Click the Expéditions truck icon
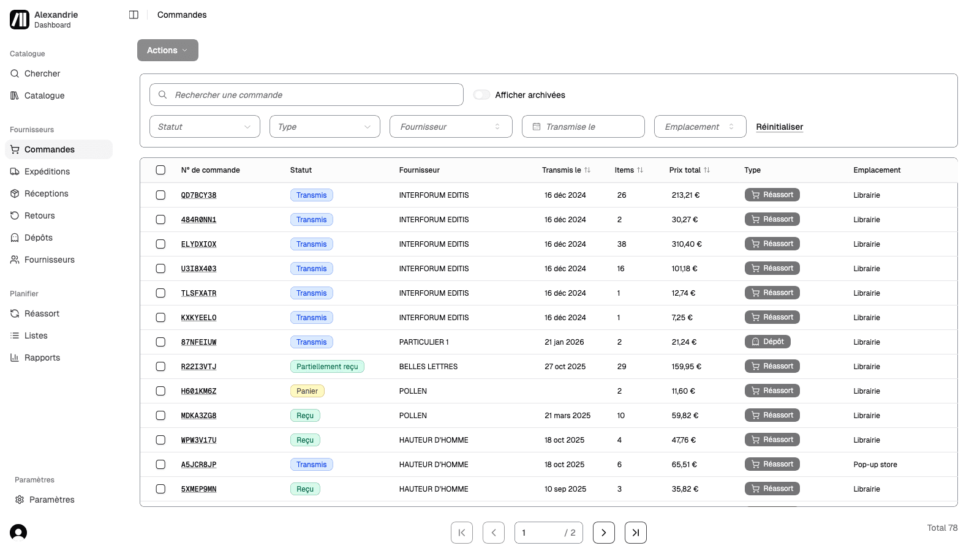 tap(15, 171)
